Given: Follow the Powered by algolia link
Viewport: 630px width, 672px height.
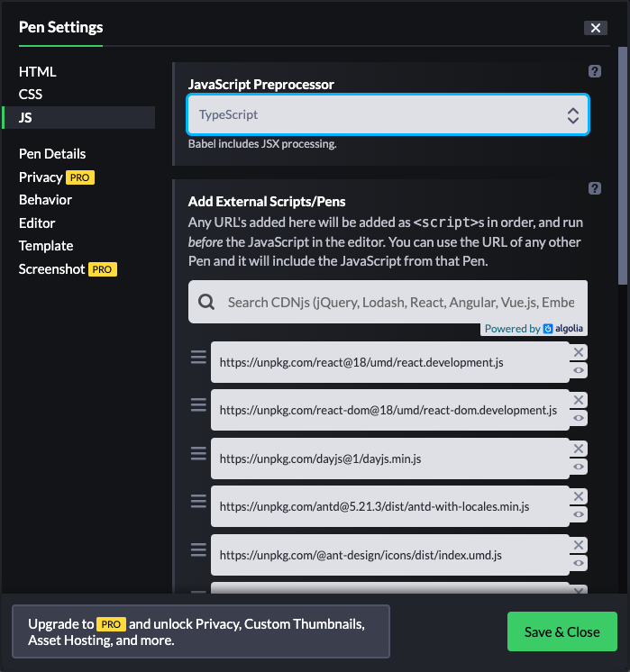Looking at the screenshot, I should tap(534, 329).
